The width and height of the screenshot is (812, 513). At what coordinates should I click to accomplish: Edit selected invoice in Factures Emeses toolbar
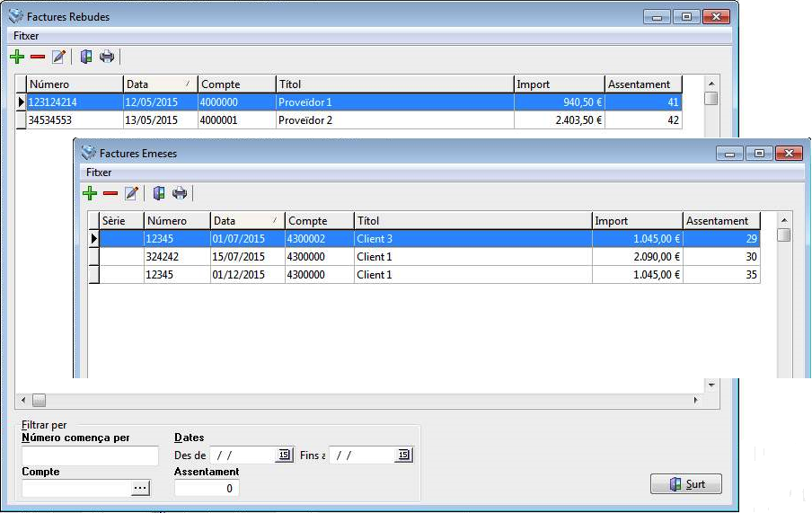pos(131,193)
